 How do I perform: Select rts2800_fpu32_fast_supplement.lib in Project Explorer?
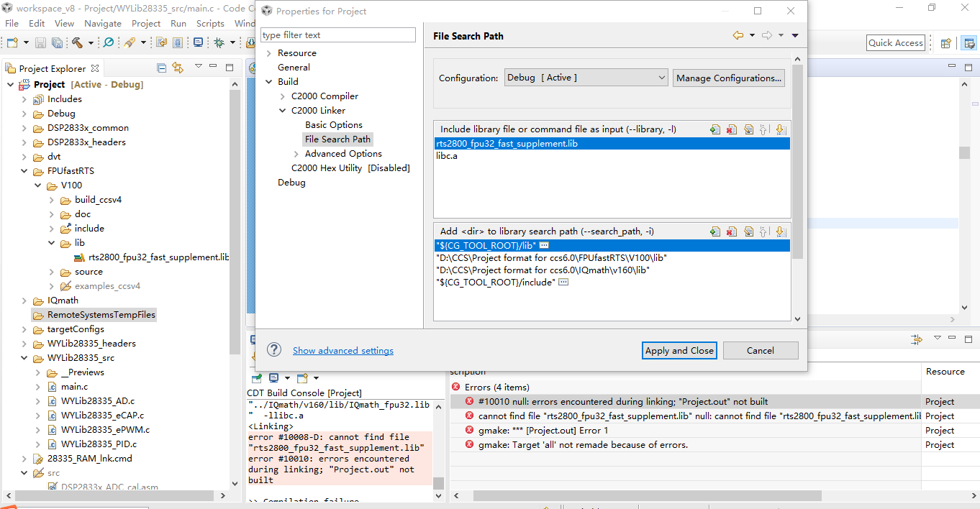158,257
